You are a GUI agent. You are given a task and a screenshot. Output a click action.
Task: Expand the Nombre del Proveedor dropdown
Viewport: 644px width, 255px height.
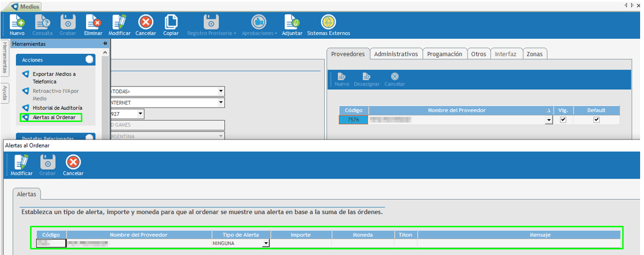pos(549,120)
